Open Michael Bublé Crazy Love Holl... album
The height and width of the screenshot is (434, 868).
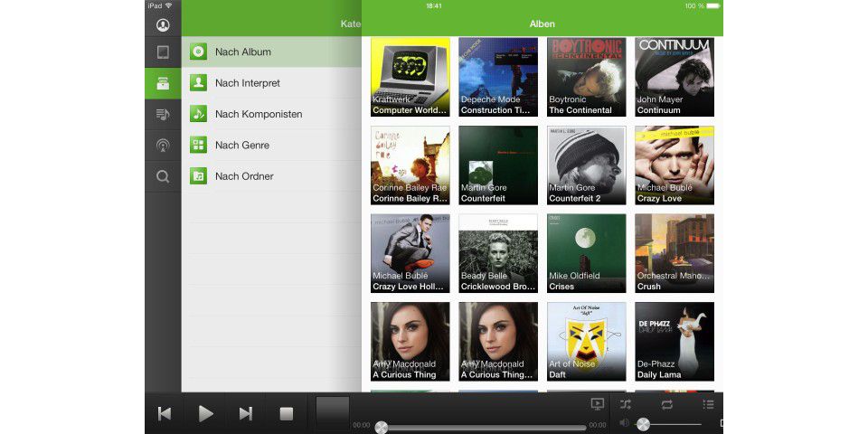pos(410,253)
